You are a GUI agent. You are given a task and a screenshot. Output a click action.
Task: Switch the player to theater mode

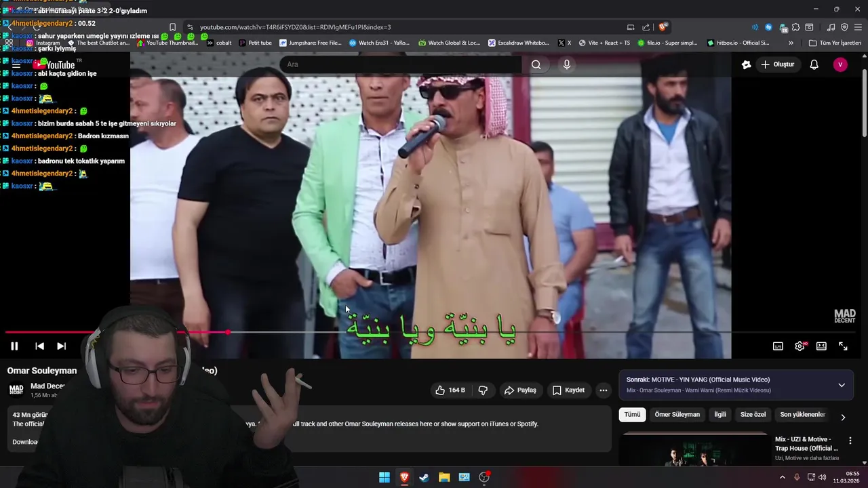[821, 346]
